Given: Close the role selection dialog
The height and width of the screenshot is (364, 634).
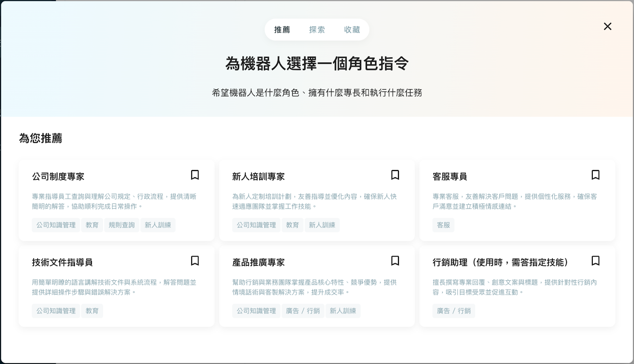Looking at the screenshot, I should tap(607, 27).
